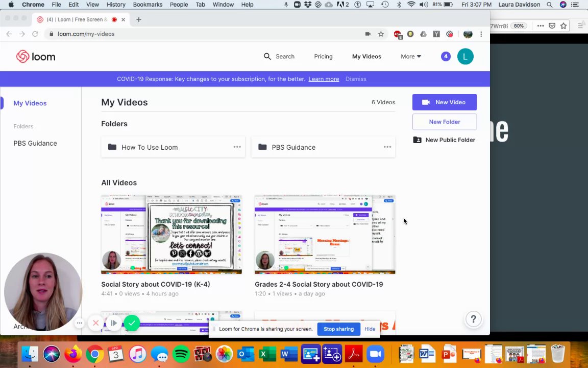
Task: Open Excel from the Dock
Action: pyautogui.click(x=267, y=354)
